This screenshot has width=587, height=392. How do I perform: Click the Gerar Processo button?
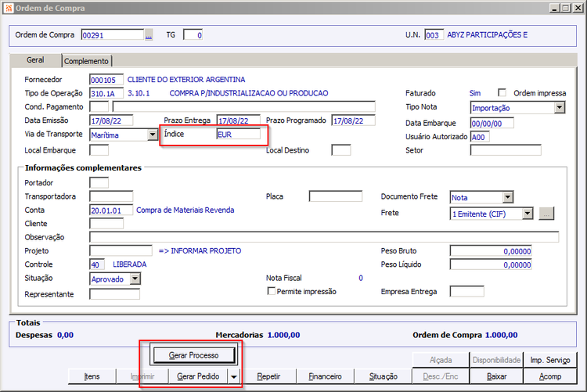[x=193, y=355]
